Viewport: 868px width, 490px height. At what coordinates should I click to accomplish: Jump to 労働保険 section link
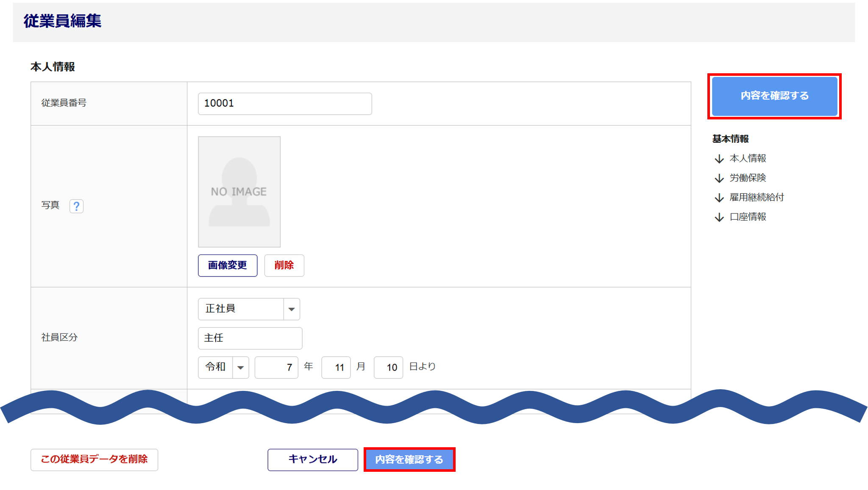click(x=748, y=178)
